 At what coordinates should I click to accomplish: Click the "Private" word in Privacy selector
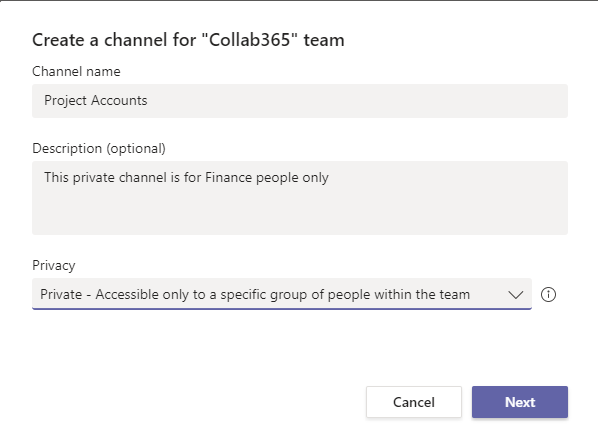tap(61, 294)
